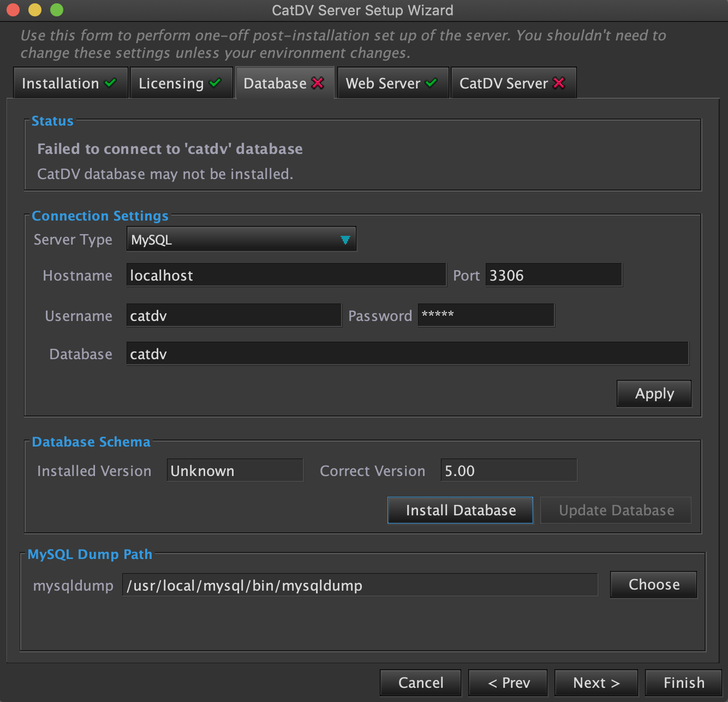Click the 'Database Schema' section heading
The image size is (728, 702).
[91, 442]
